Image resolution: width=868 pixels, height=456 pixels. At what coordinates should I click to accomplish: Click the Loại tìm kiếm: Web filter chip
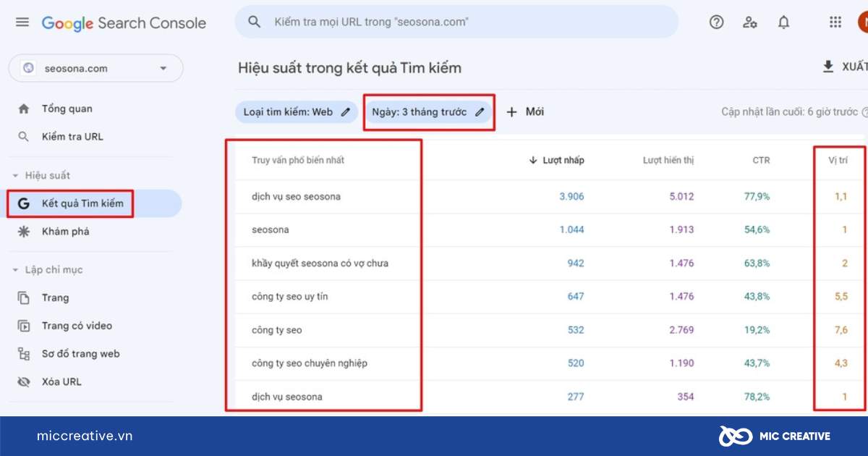pyautogui.click(x=296, y=111)
